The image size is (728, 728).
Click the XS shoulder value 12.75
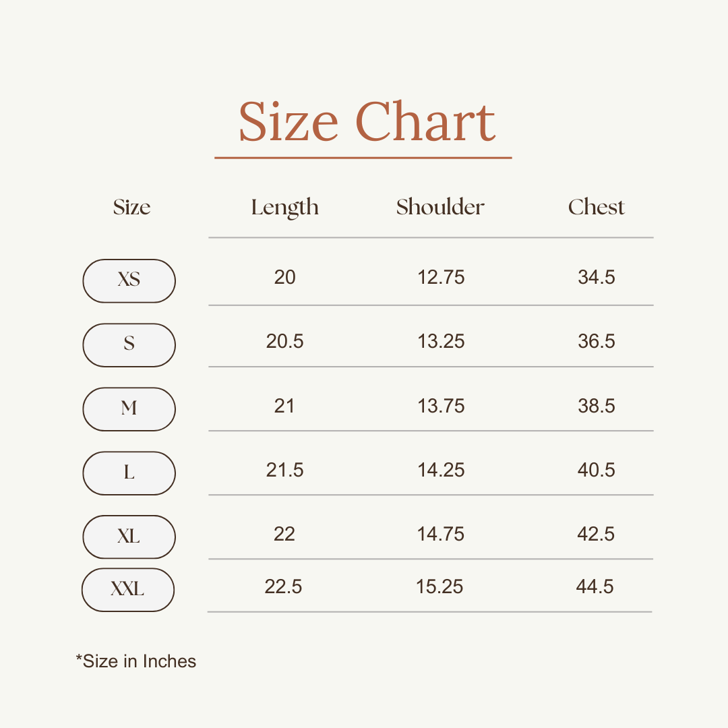tap(441, 277)
